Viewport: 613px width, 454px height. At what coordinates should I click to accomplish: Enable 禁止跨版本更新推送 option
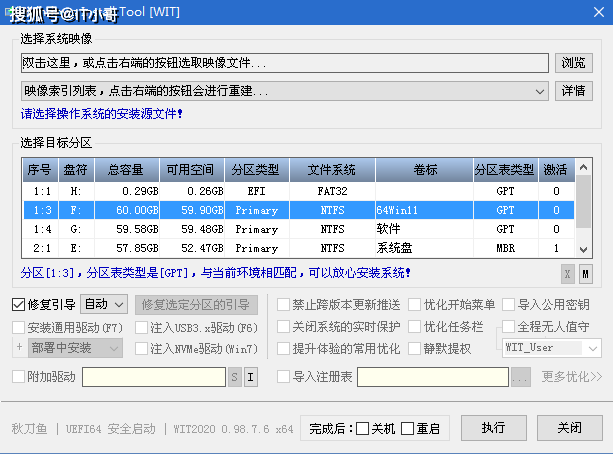tap(283, 305)
